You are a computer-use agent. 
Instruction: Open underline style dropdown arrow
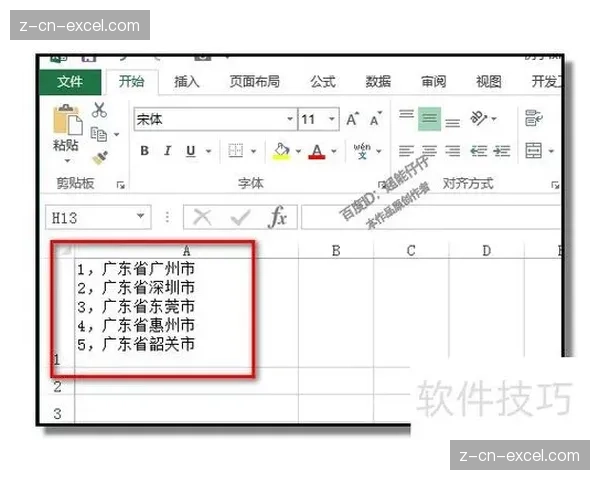pos(209,151)
